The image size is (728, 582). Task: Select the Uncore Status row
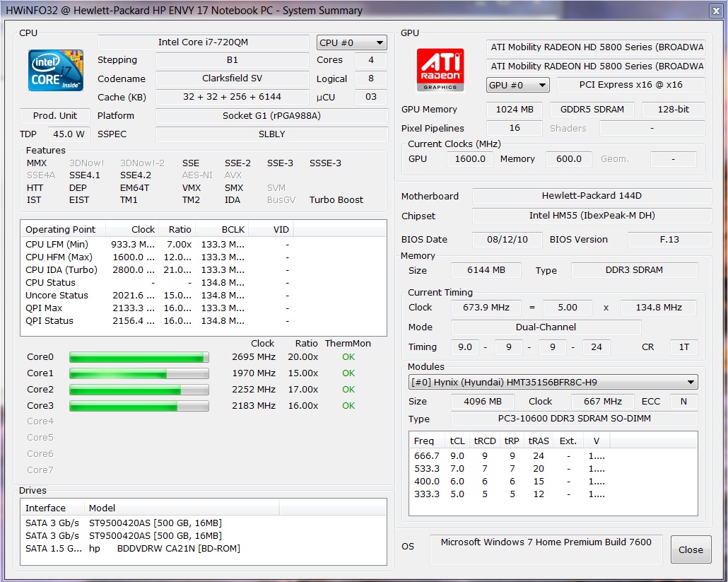tap(204, 296)
